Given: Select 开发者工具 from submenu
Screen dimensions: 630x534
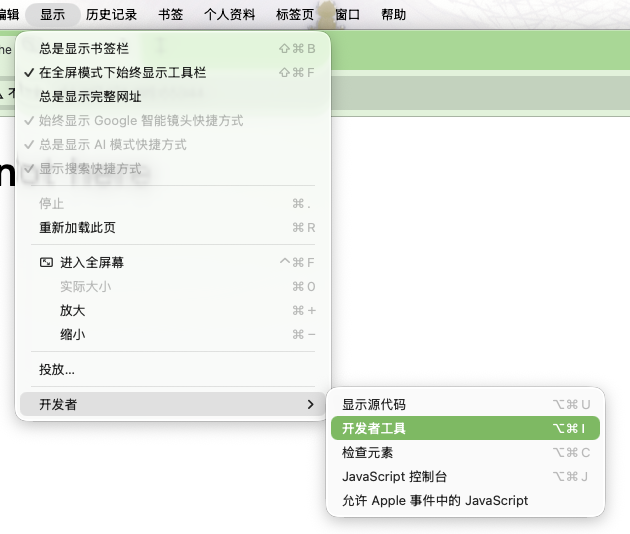Looking at the screenshot, I should point(374,428).
